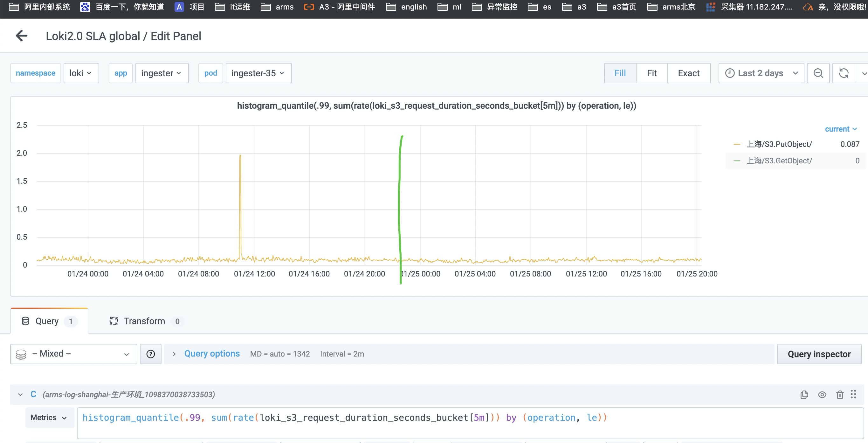This screenshot has height=443, width=868.
Task: Duplicate query C using the copy icon
Action: point(805,394)
